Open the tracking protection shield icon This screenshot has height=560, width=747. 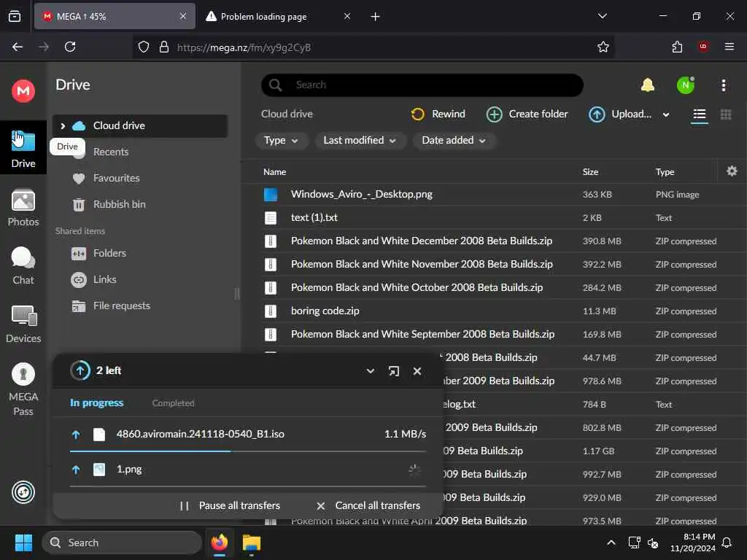pos(144,47)
